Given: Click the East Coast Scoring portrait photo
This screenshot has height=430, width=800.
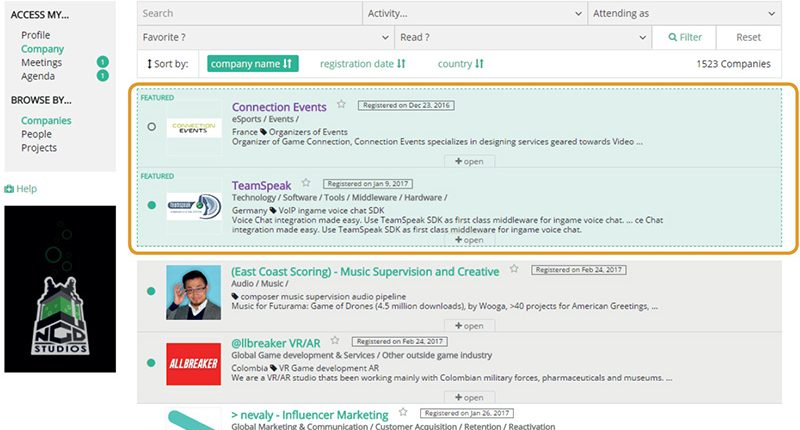Looking at the screenshot, I should [x=193, y=292].
